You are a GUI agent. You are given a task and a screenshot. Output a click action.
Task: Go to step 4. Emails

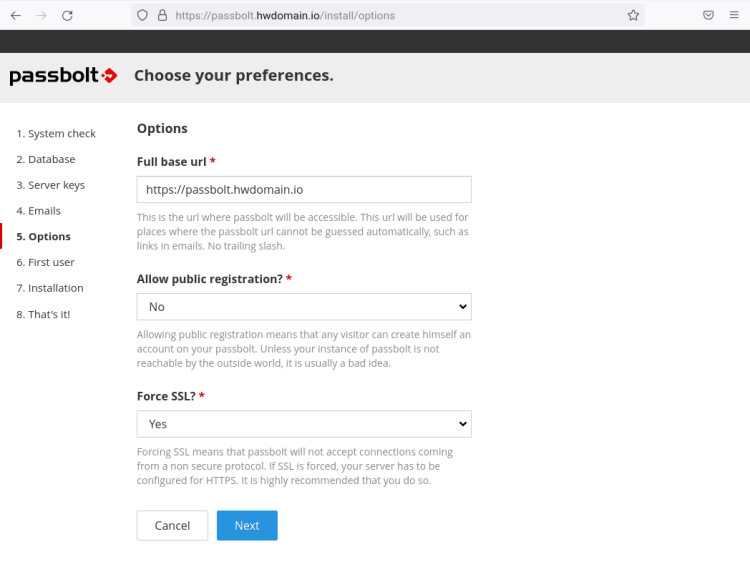click(39, 211)
